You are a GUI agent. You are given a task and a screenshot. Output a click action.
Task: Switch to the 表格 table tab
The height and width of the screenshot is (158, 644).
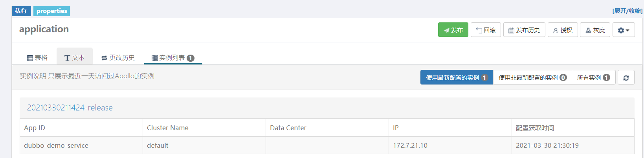point(37,58)
